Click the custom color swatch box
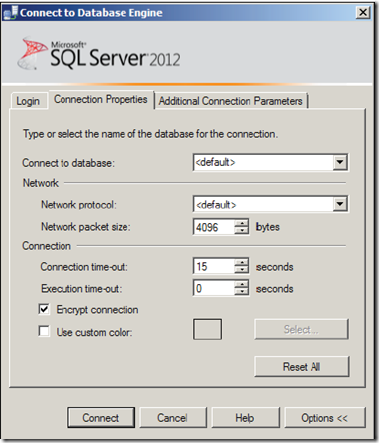 pos(207,329)
